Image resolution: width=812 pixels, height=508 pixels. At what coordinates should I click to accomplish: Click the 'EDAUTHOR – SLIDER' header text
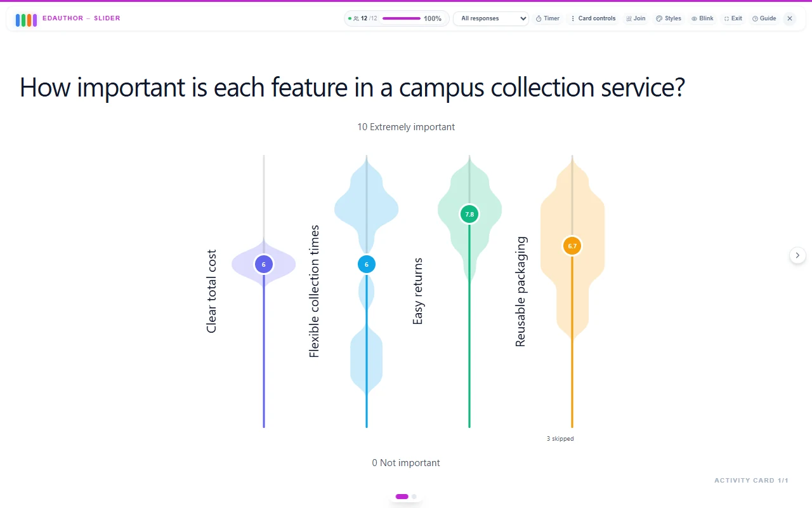pos(81,18)
